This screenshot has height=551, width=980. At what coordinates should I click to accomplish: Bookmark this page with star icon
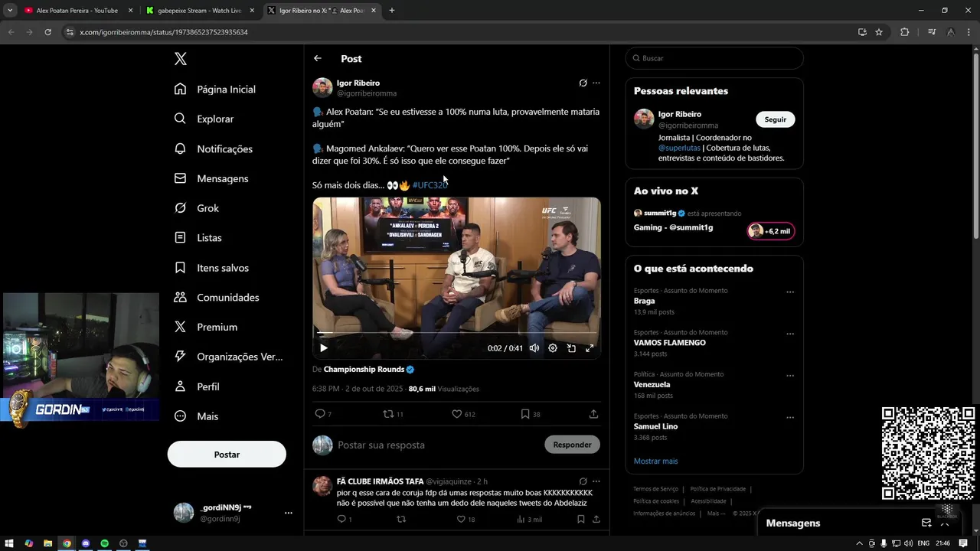879,32
